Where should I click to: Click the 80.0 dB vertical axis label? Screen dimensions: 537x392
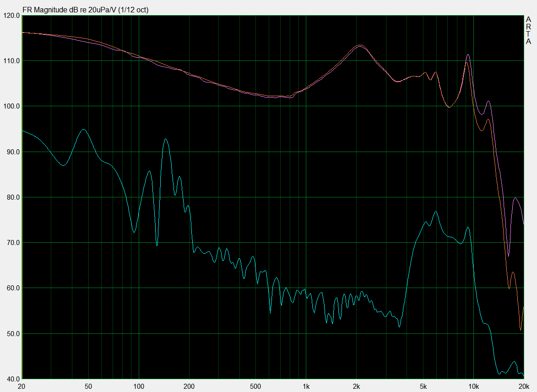click(11, 197)
